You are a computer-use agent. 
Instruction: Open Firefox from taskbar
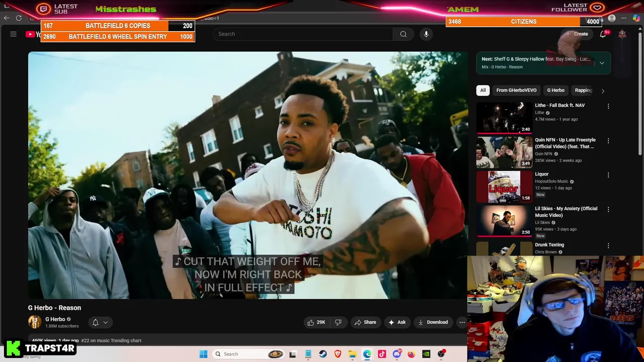(412, 354)
